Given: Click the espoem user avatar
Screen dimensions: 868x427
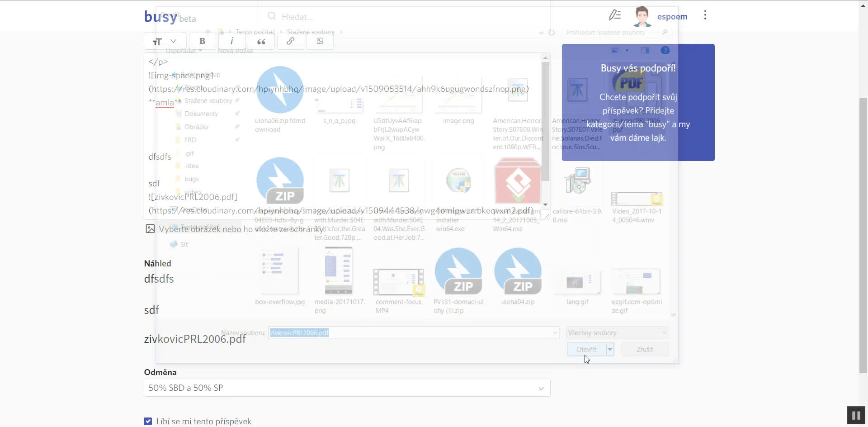Looking at the screenshot, I should pos(642,16).
